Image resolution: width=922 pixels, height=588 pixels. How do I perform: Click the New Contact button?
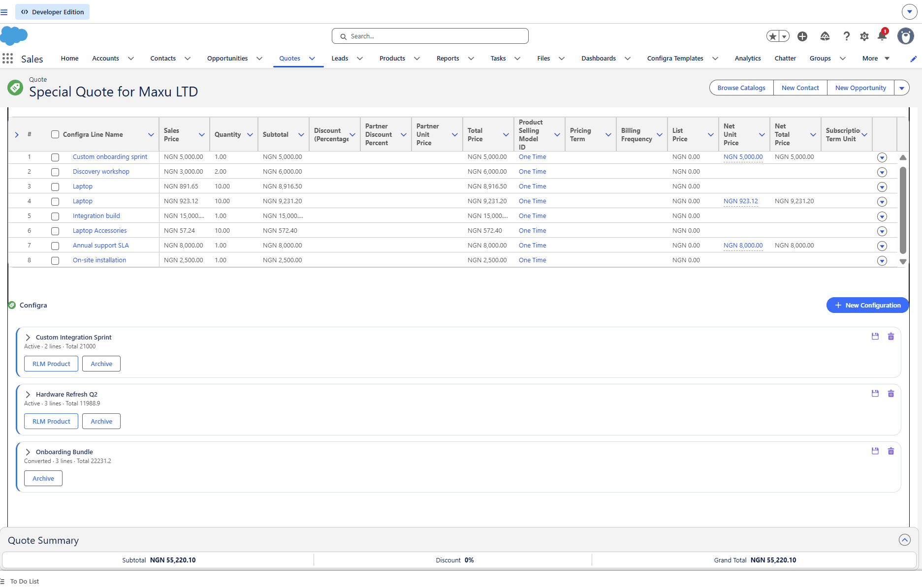coord(800,88)
